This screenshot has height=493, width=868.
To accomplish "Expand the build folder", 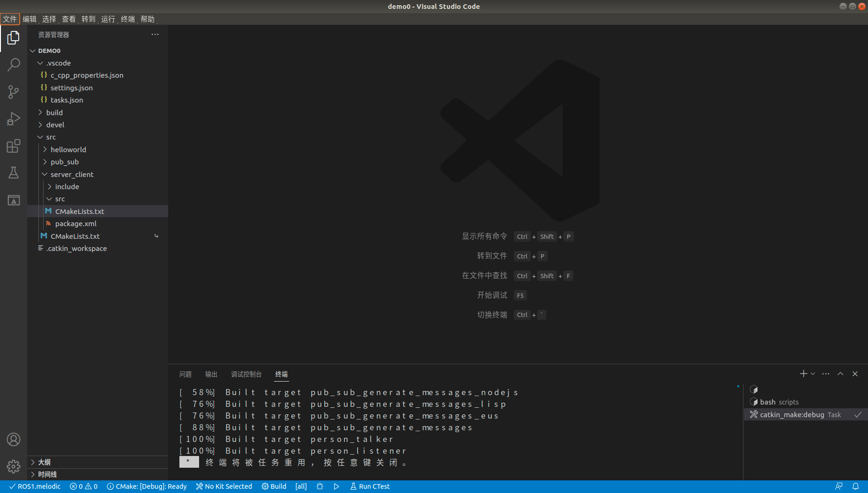I will pyautogui.click(x=97, y=112).
